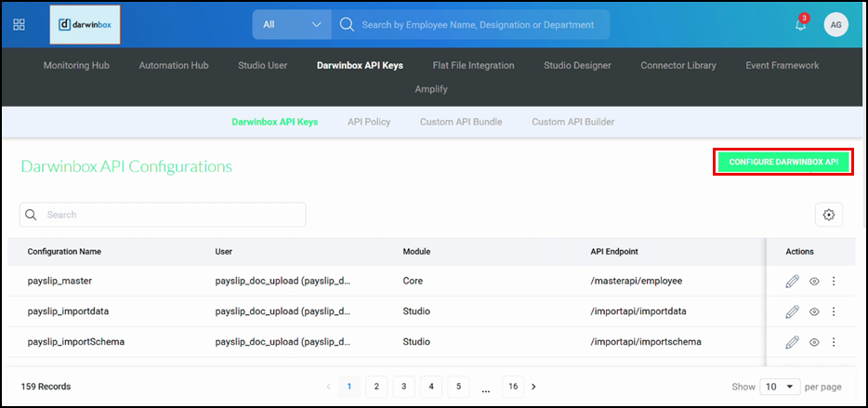Viewport: 868px width, 408px height.
Task: Expand the All search filter dropdown
Action: pyautogui.click(x=291, y=24)
